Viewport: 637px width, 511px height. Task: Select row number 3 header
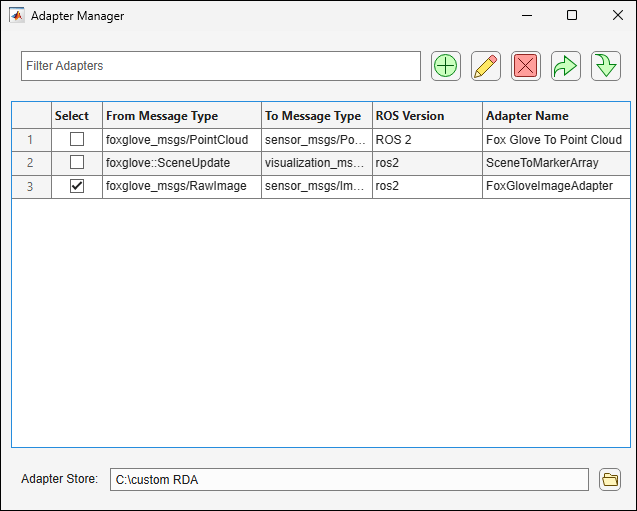pyautogui.click(x=31, y=186)
